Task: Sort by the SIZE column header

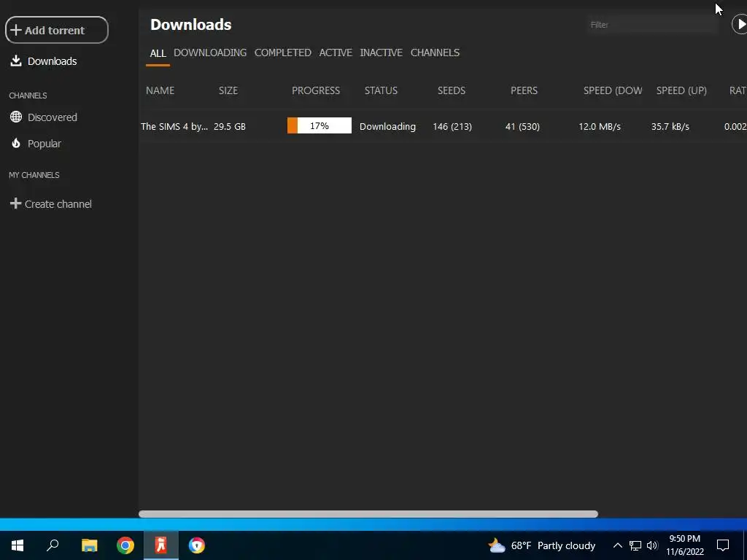Action: [x=228, y=90]
